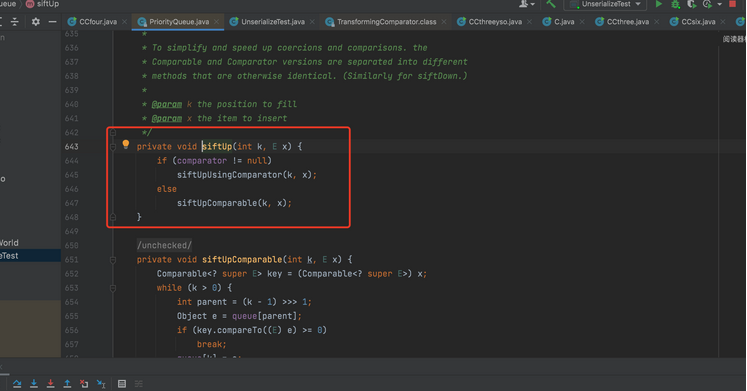Build project with the green hammer icon
This screenshot has height=391, width=747.
point(551,4)
